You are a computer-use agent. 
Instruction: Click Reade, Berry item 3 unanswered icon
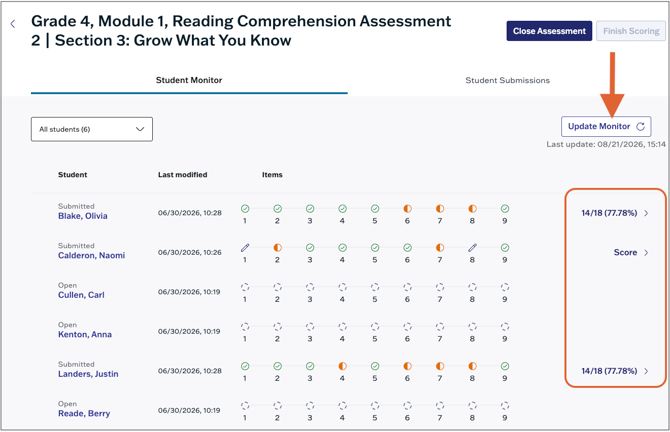coord(310,406)
